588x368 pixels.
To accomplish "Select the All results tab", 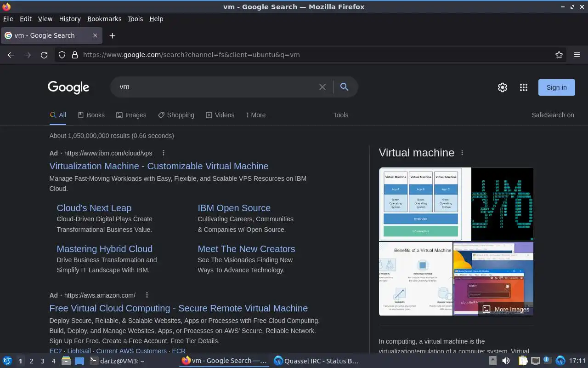I will (58, 115).
